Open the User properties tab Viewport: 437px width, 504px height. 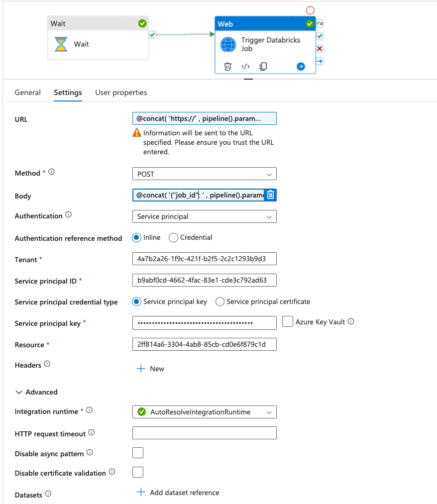[121, 93]
